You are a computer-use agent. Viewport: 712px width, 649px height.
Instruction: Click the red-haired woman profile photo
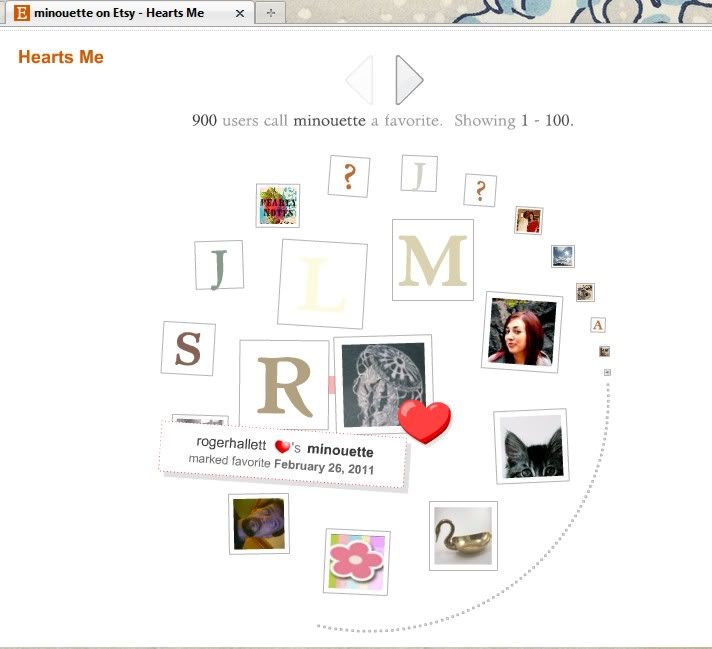pos(521,332)
